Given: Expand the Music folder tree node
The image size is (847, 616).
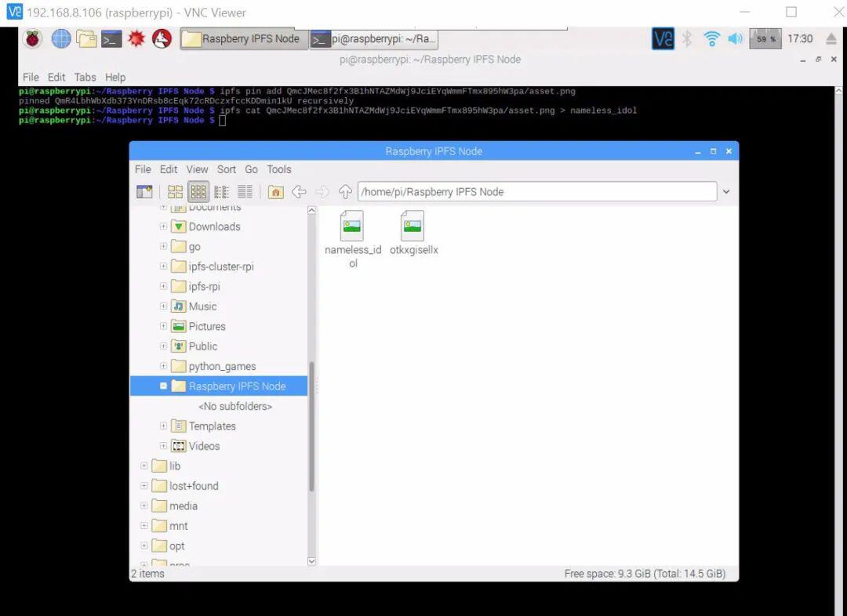Looking at the screenshot, I should coord(163,306).
